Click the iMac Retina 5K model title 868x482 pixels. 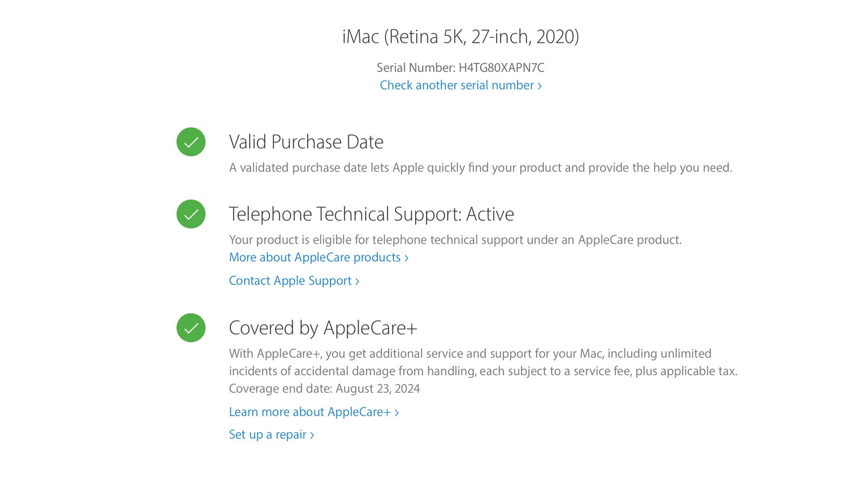point(461,37)
